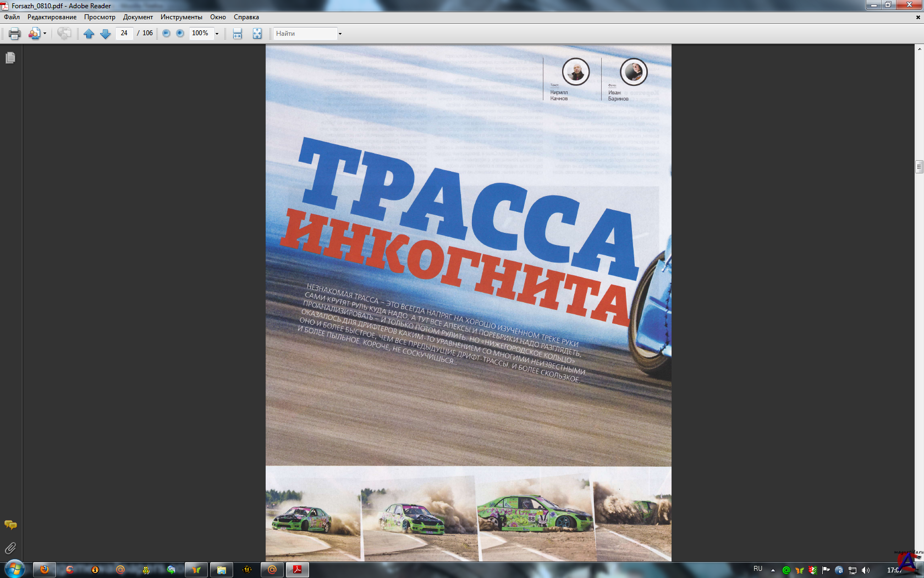Viewport: 924px width, 578px height.
Task: Click the Найти search field
Action: pyautogui.click(x=305, y=34)
